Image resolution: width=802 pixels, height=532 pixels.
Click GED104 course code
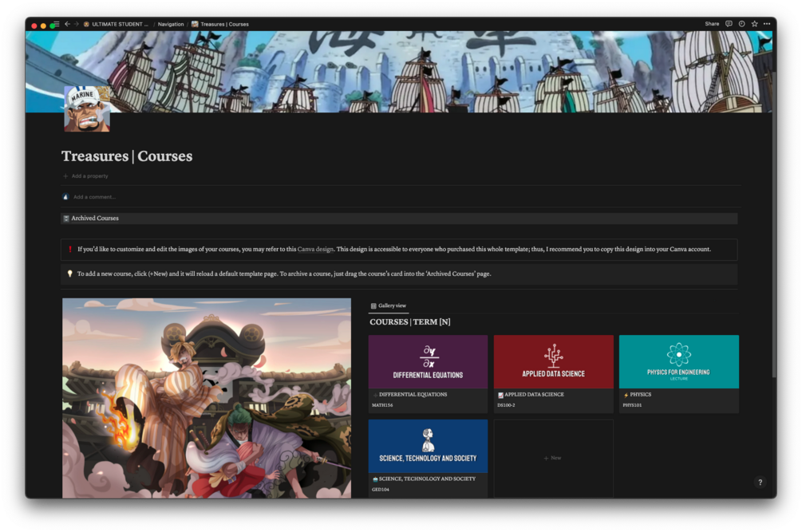(380, 490)
